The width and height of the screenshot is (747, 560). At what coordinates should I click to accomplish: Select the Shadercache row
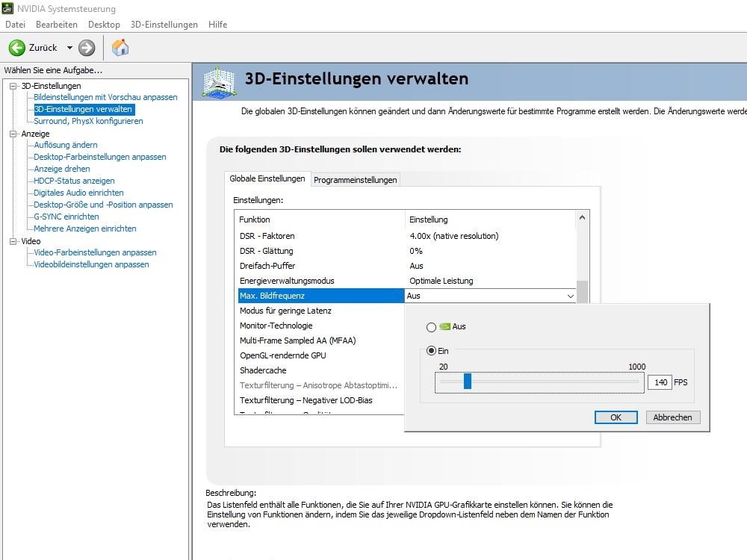[320, 370]
